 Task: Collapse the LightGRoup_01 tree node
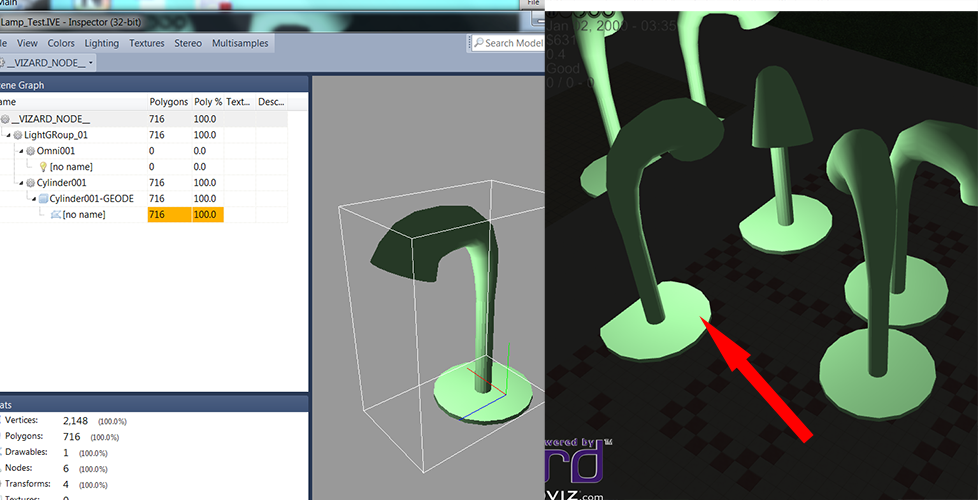coord(8,135)
